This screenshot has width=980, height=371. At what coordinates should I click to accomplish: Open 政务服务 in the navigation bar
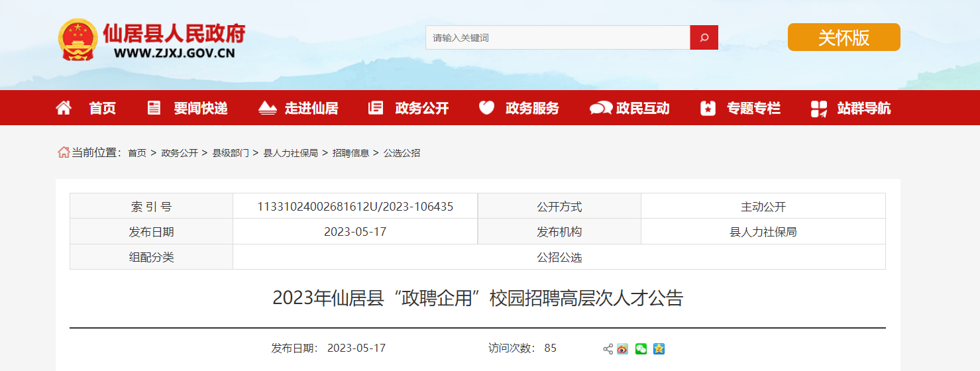[x=532, y=108]
